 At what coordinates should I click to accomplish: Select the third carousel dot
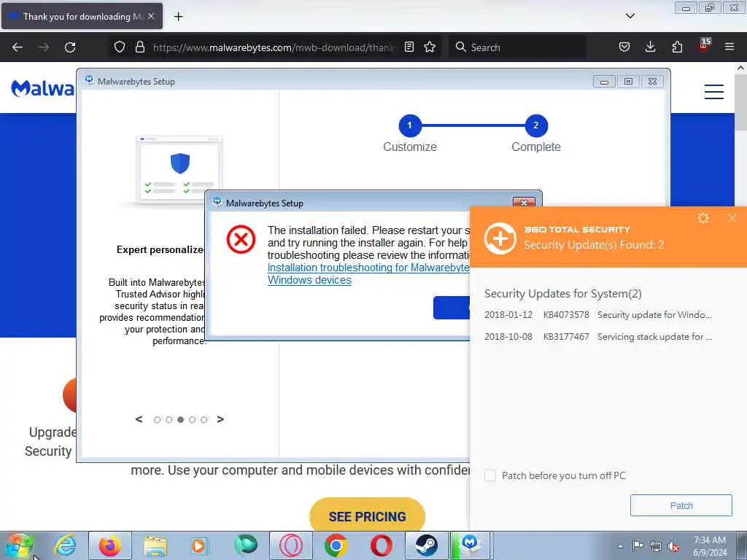pos(181,419)
